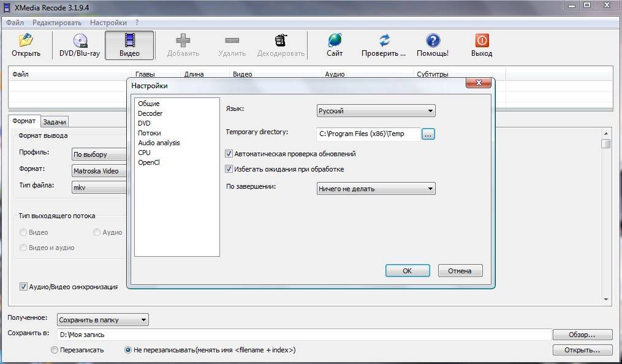This screenshot has height=364, width=622.
Task: Click the Выход power icon
Action: [482, 40]
